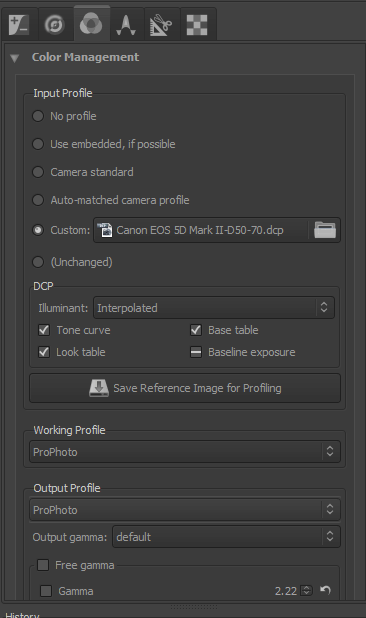
Task: Switch to the Color tab
Action: [91, 24]
